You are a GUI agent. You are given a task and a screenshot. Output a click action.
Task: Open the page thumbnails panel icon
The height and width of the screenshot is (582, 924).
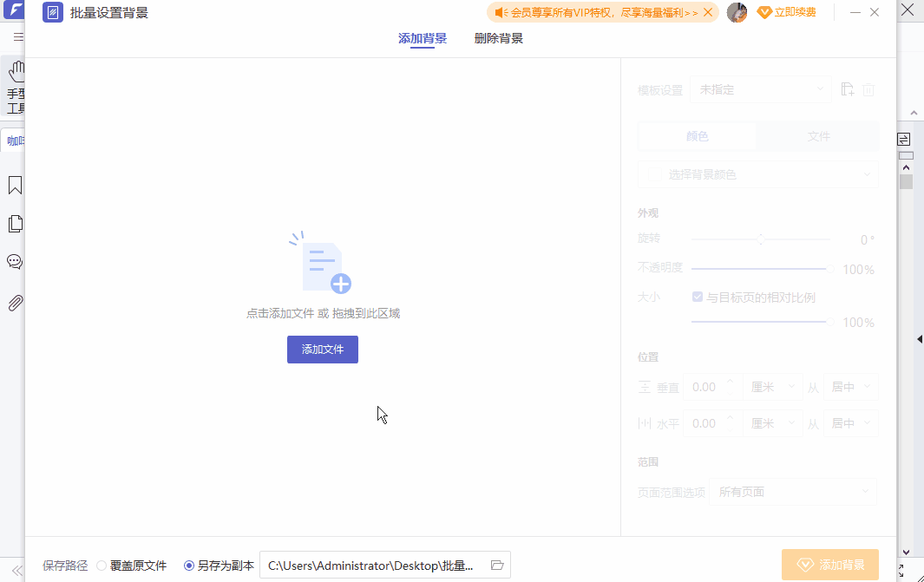[15, 224]
